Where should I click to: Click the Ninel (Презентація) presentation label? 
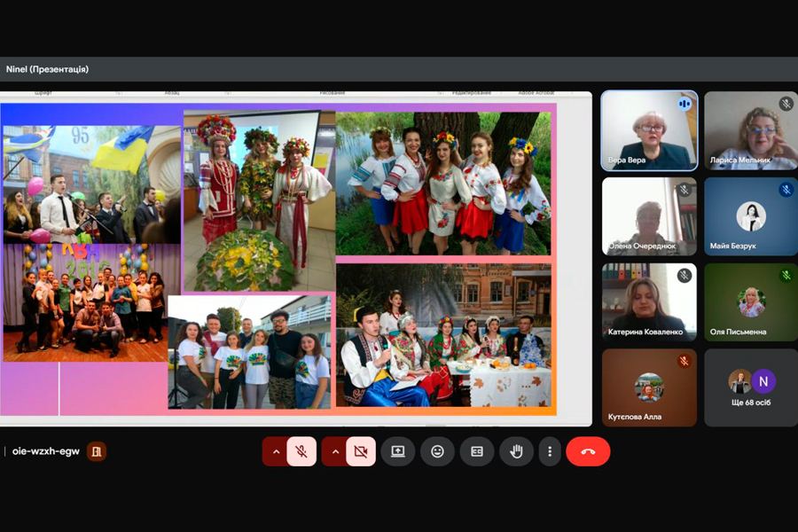pyautogui.click(x=47, y=69)
